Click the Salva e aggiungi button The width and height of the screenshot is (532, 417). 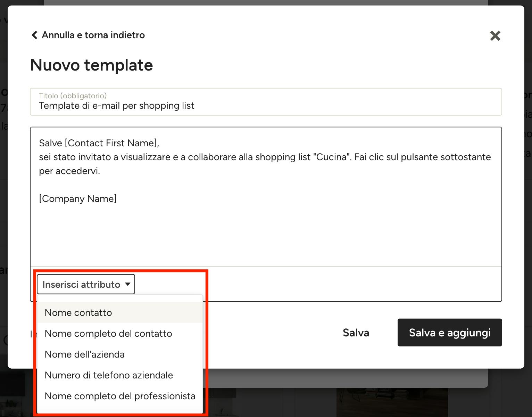(450, 333)
